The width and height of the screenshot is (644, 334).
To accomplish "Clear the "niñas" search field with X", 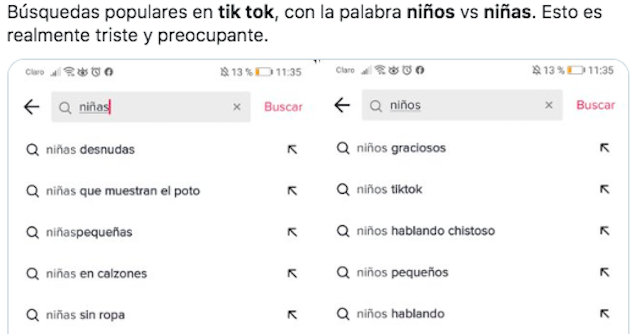I will [x=237, y=107].
